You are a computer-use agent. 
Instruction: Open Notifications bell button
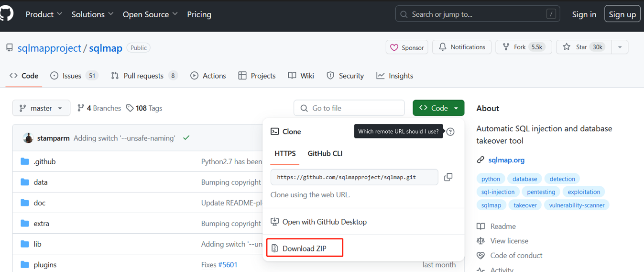point(461,47)
